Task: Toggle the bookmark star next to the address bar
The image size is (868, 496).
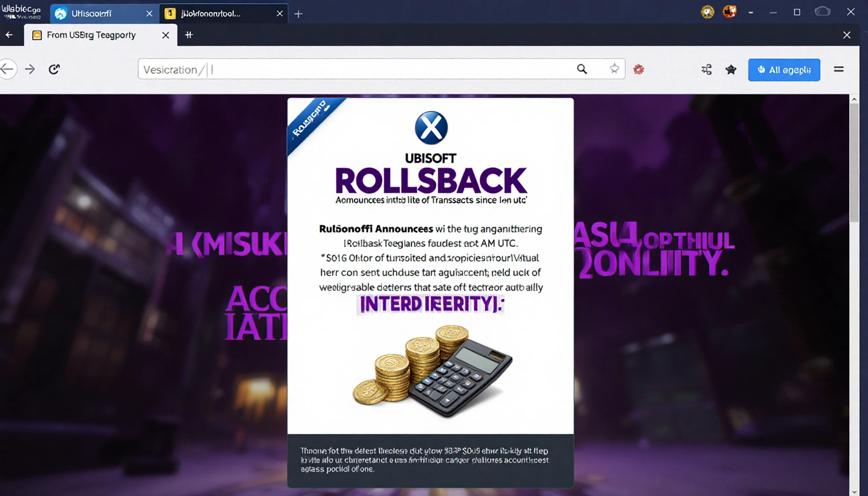Action: [614, 69]
